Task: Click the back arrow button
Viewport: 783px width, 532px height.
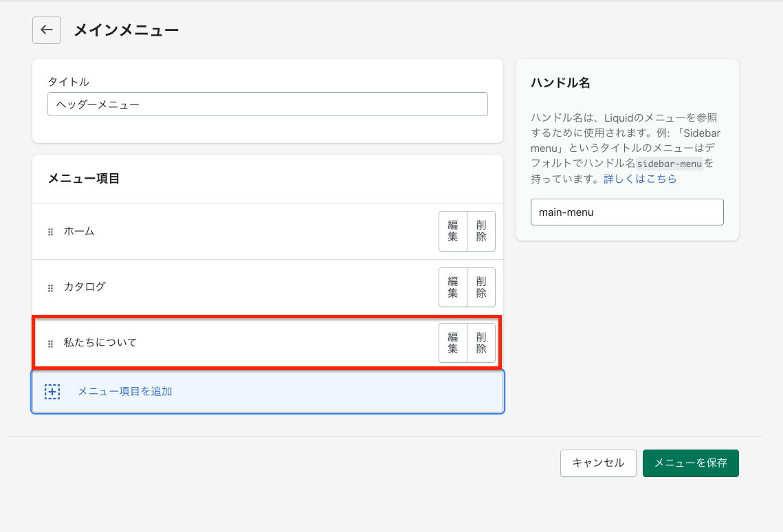Action: click(47, 30)
